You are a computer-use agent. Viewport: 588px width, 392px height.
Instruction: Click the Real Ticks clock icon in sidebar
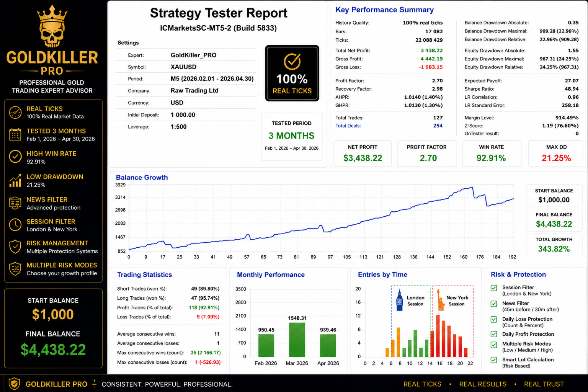[x=15, y=113]
